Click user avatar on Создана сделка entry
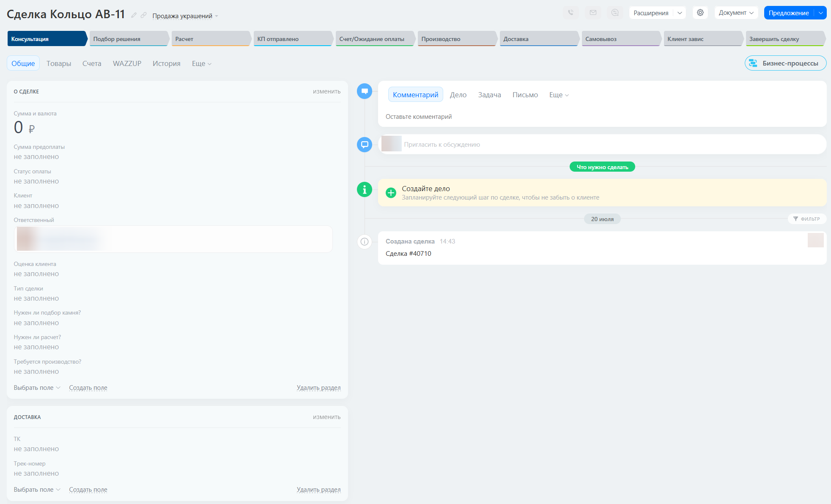 tap(816, 240)
